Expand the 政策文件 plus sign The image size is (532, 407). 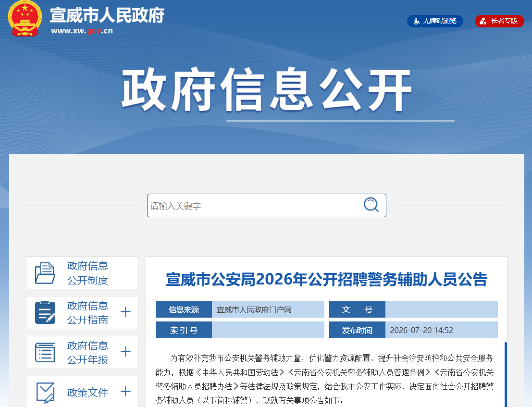pyautogui.click(x=125, y=392)
